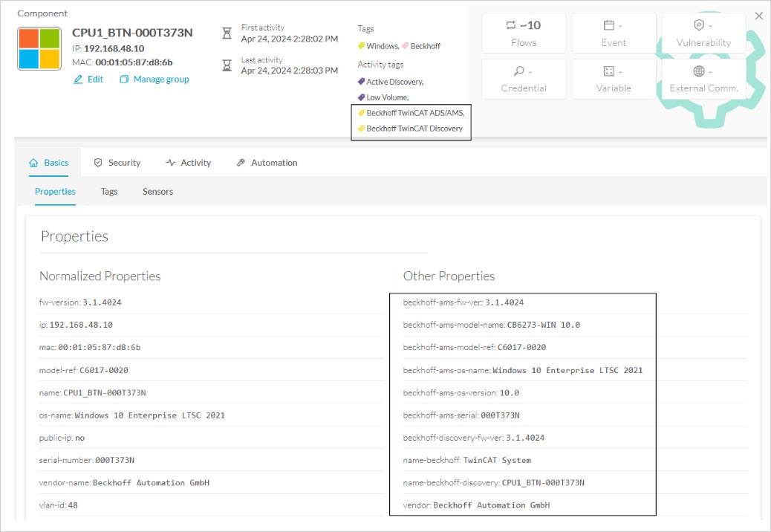771x532 pixels.
Task: Select the vendor-name Beckhoff Automation GmbH row
Action: pos(211,483)
